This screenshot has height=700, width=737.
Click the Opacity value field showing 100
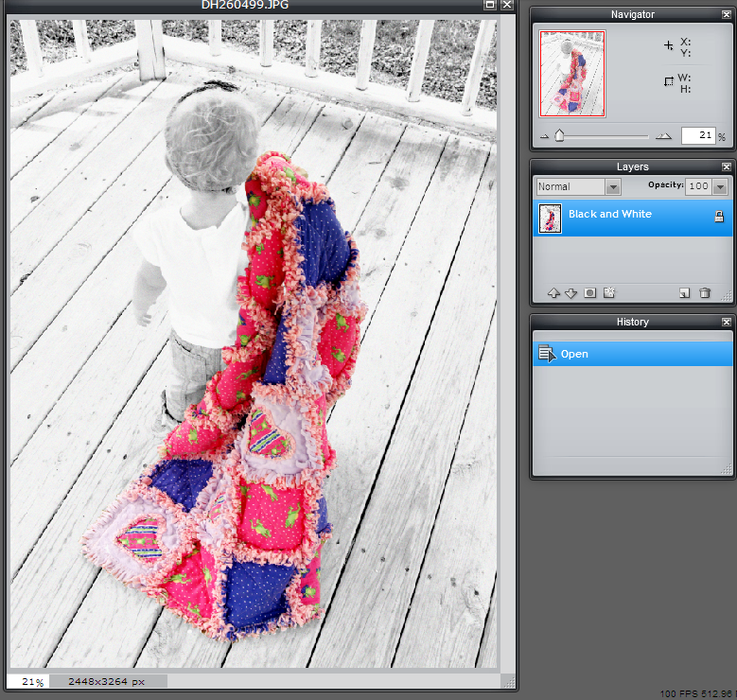698,186
